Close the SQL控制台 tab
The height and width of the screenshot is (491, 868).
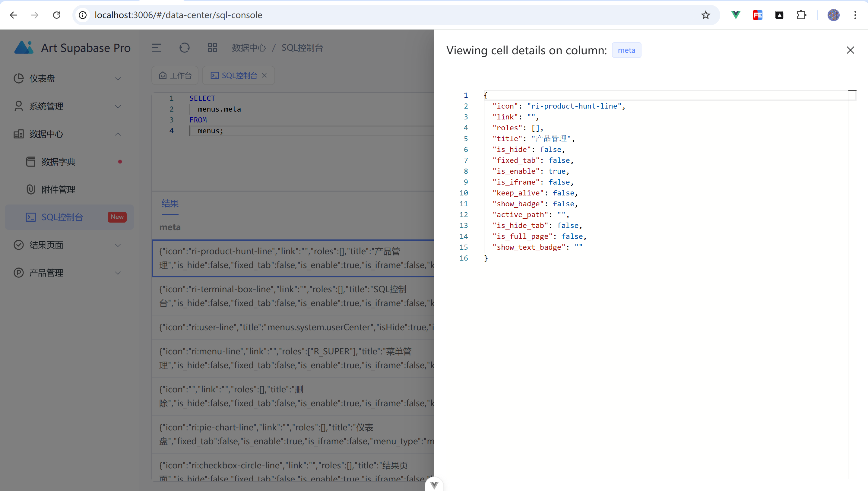click(265, 75)
